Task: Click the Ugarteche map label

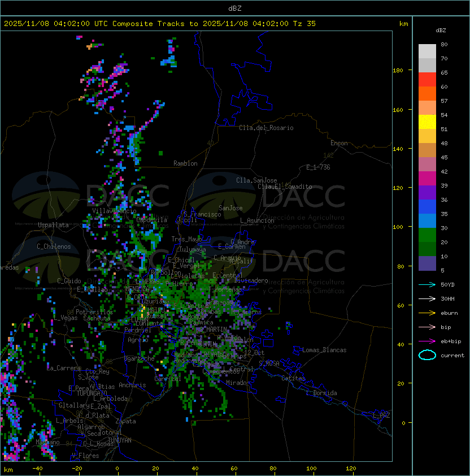Action: 139,358
